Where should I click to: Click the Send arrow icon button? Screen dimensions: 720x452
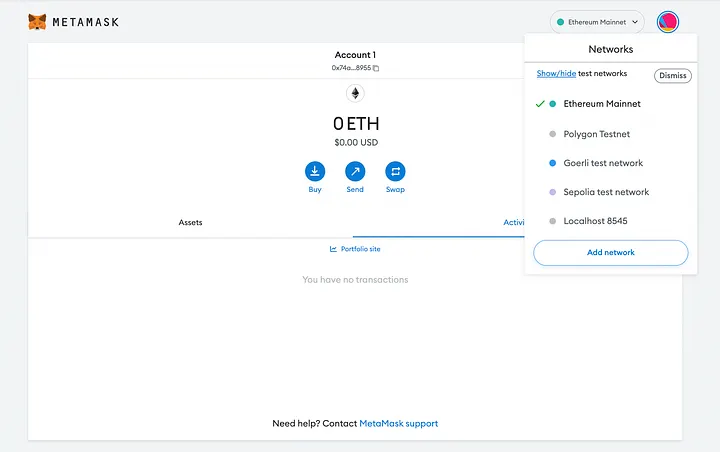click(355, 171)
